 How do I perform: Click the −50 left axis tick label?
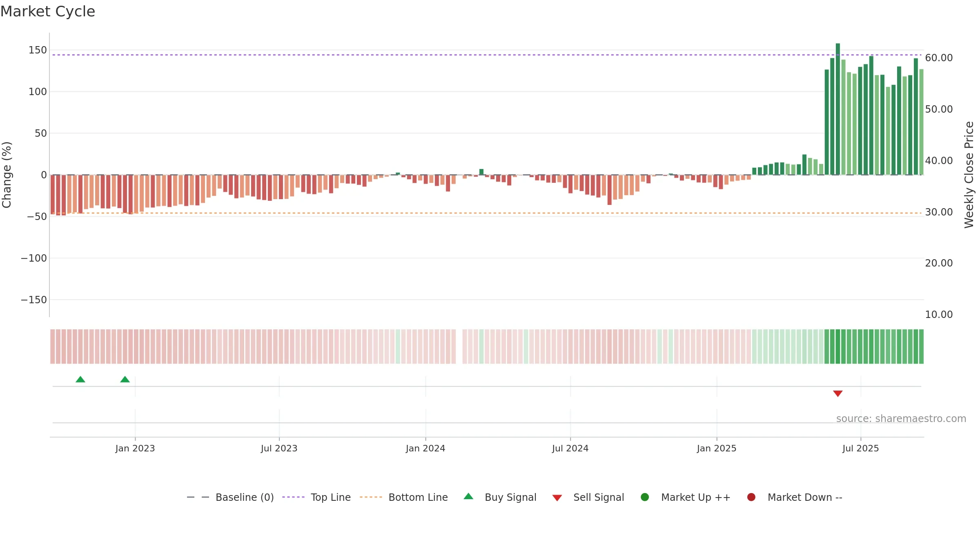[37, 217]
